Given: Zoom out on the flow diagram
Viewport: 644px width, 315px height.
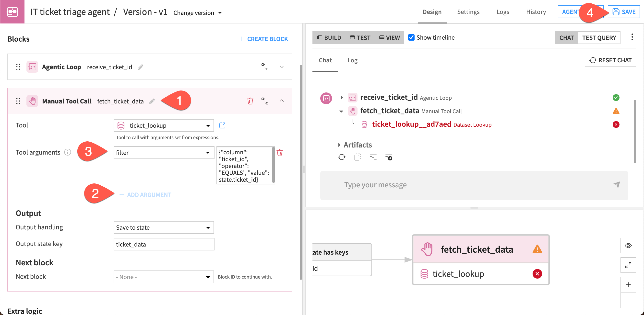Looking at the screenshot, I should (x=628, y=300).
